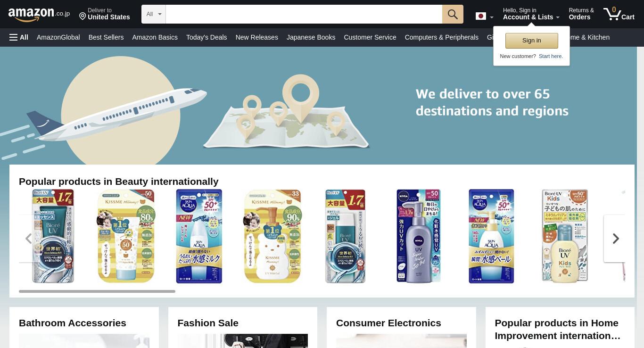
Task: Expand the All search category dropdown
Action: click(154, 14)
